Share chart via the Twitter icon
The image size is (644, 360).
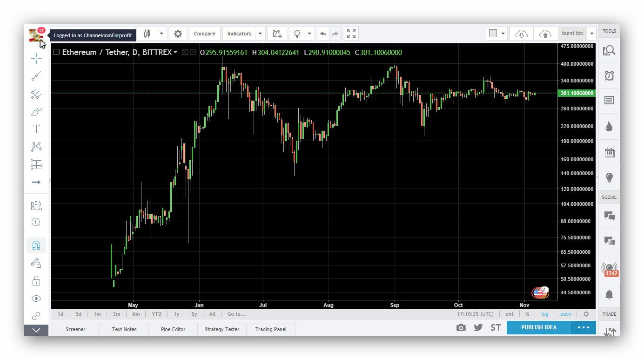[x=478, y=327]
